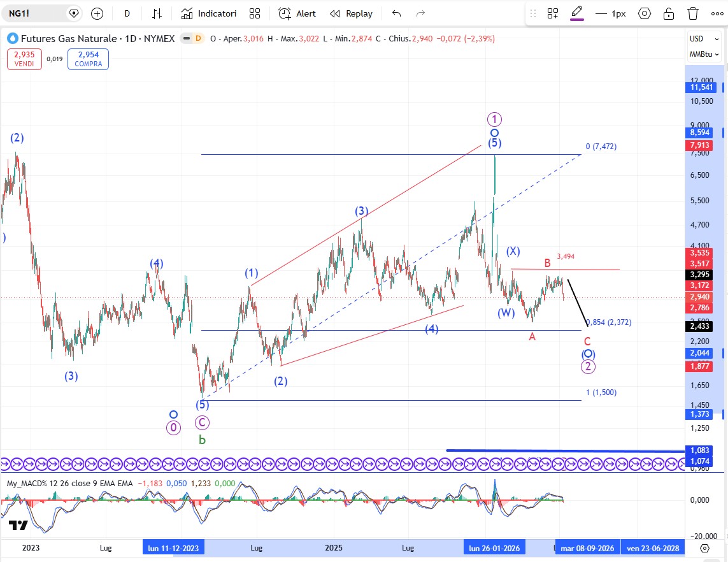Toggle the market status pill indicator
Viewport: 728px width, 562px height.
pyautogui.click(x=187, y=39)
